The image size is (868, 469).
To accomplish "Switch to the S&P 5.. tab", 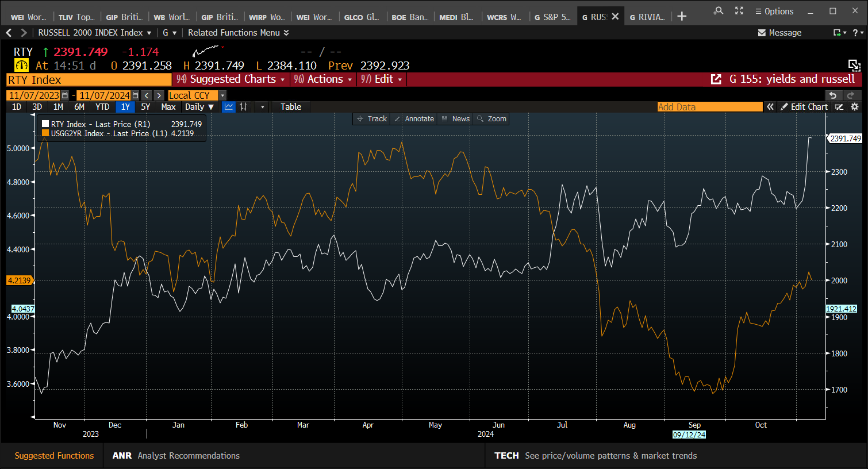I will coord(552,17).
